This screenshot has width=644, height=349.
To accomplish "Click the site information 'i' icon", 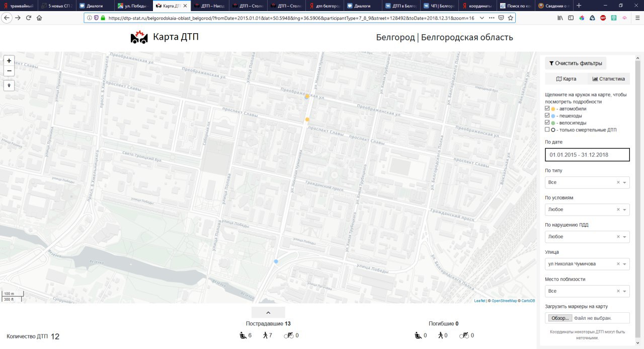I will [90, 18].
